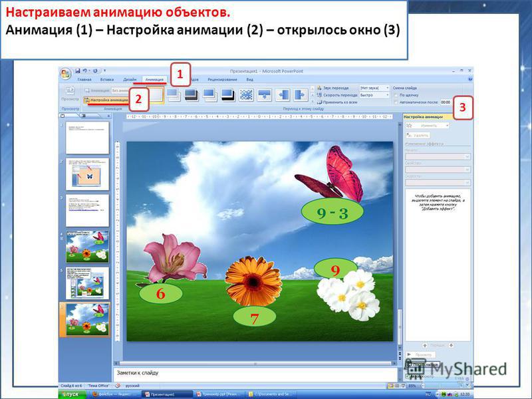
Task: Select the second slide transition thumbnail
Action: tap(174, 94)
